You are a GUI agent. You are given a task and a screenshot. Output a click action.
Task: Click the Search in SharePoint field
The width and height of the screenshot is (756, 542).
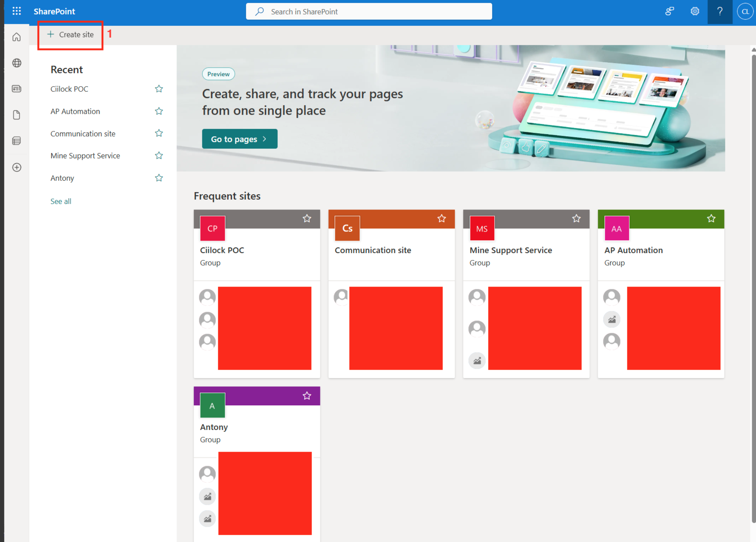pyautogui.click(x=369, y=11)
